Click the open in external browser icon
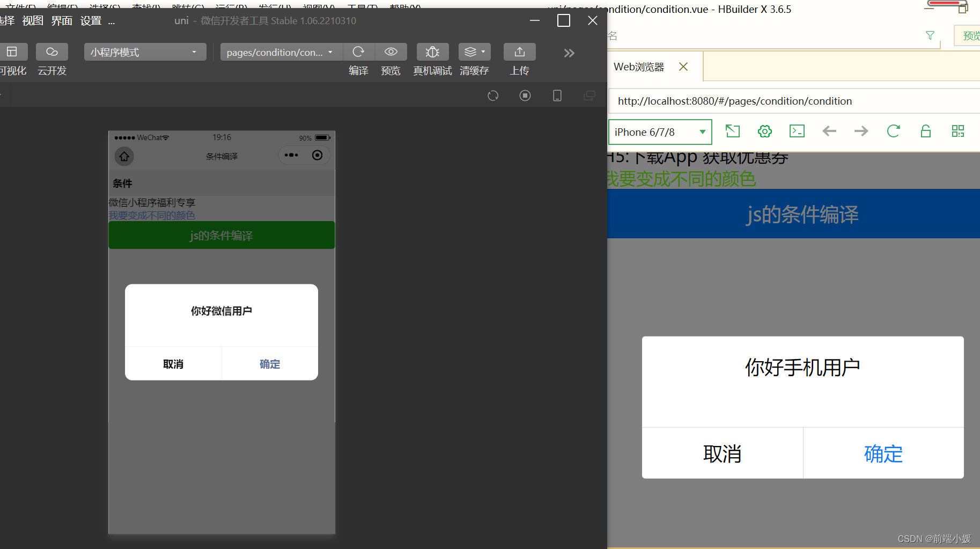This screenshot has width=980, height=549. click(x=733, y=131)
